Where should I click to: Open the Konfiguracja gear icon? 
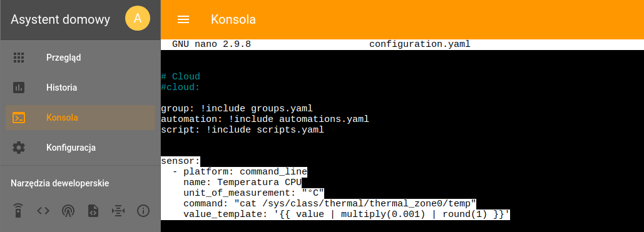coord(19,148)
